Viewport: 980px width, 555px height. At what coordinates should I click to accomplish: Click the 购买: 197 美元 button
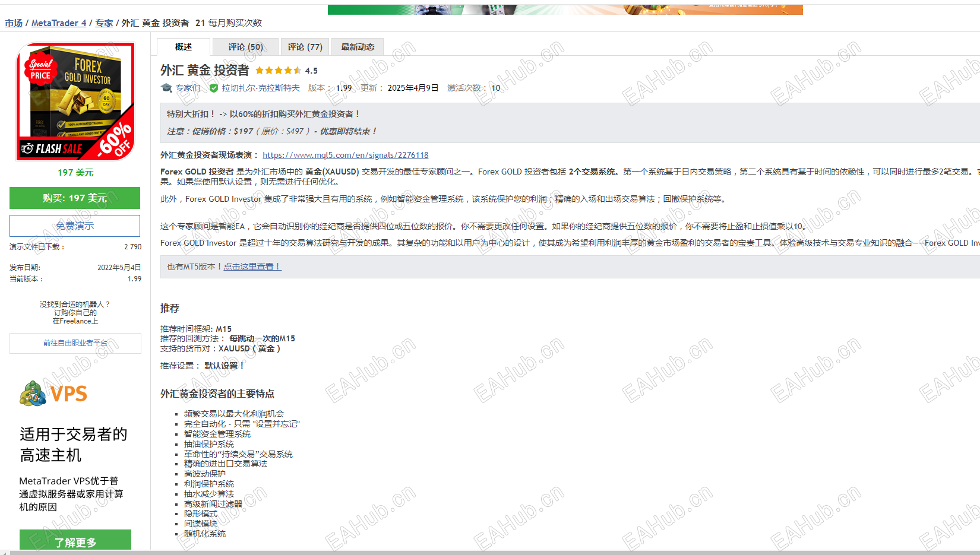point(75,198)
